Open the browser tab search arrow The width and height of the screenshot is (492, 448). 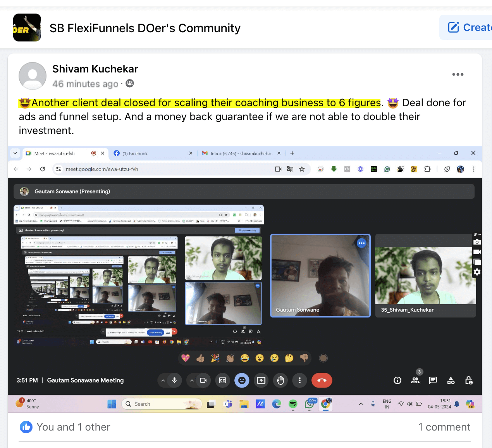pos(15,153)
